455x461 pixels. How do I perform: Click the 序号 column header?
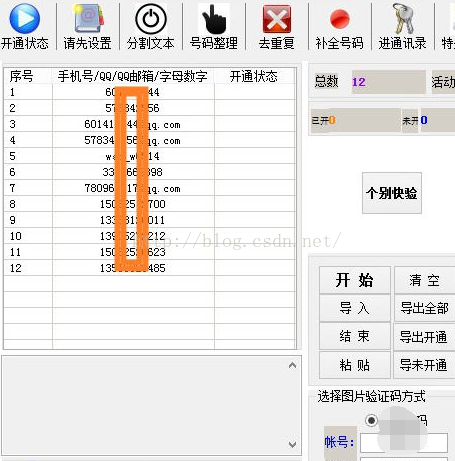[28, 76]
